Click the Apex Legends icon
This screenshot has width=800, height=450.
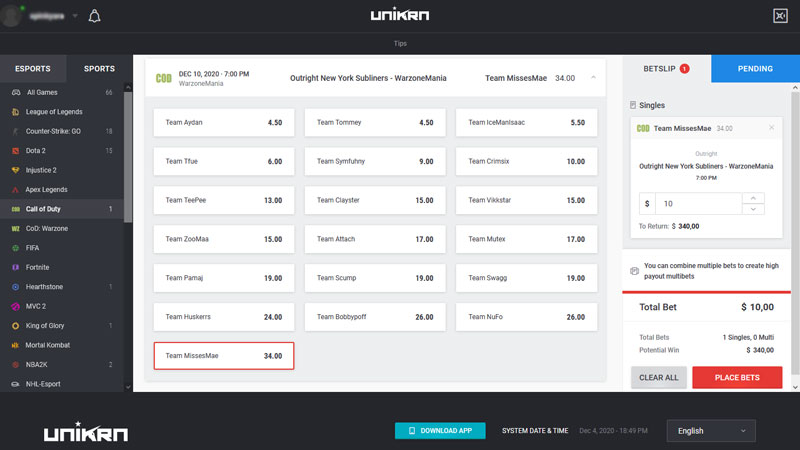pos(15,189)
